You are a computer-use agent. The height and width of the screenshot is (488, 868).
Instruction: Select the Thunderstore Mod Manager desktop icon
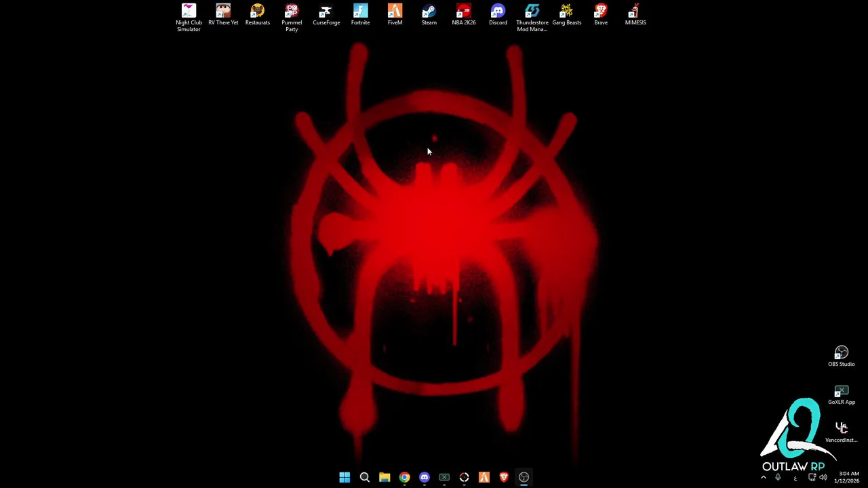click(532, 18)
